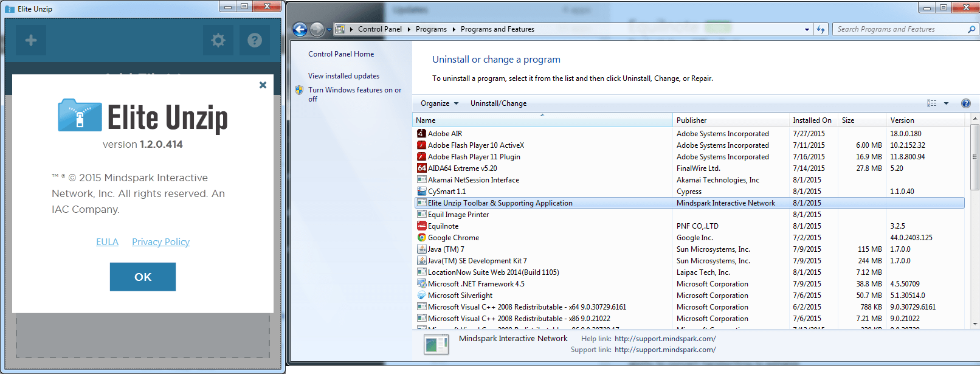Click the Elite Unzip folder logo icon
Screen dimensions: 980x374
[80, 116]
